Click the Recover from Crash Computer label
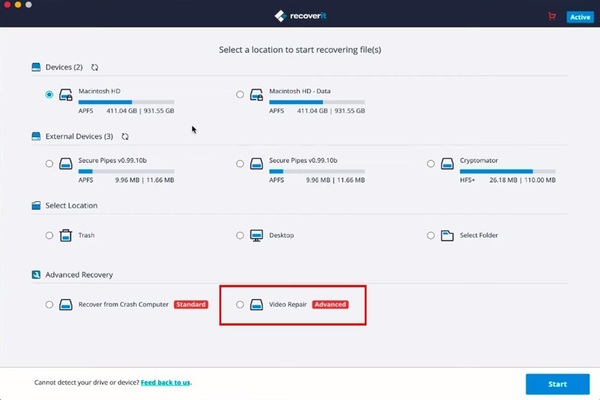 [x=123, y=305]
